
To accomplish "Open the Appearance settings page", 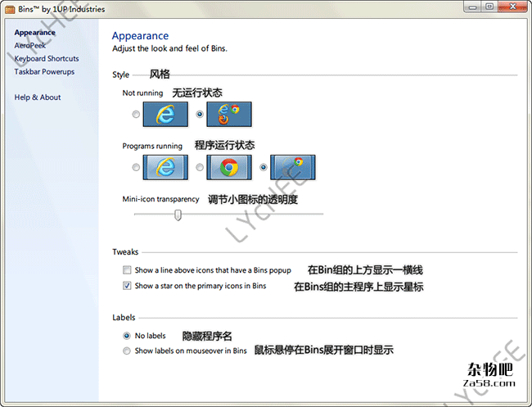I will pyautogui.click(x=34, y=33).
